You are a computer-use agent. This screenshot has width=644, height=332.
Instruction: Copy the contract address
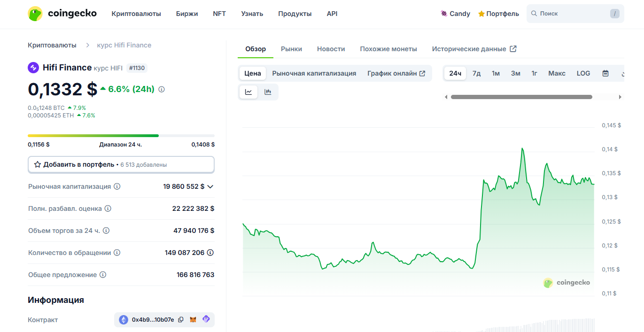(181, 320)
